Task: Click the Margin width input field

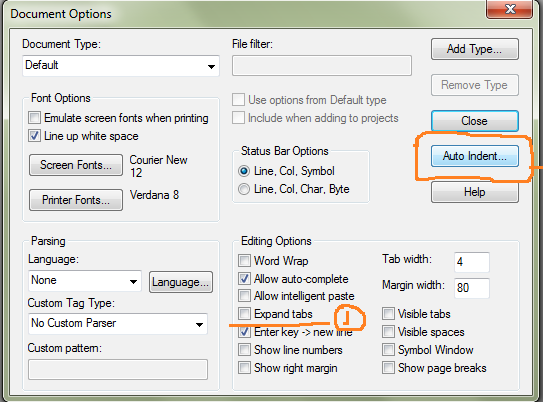Action: pos(472,288)
